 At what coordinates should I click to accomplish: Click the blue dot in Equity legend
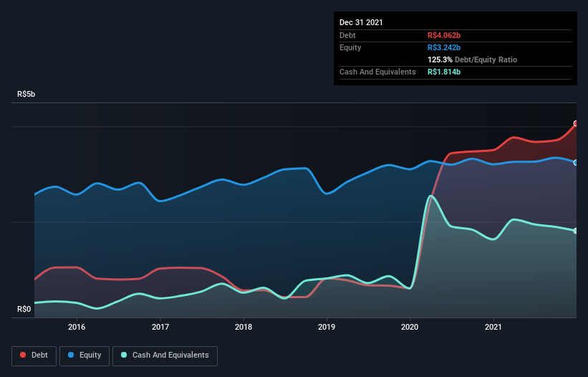[71, 355]
